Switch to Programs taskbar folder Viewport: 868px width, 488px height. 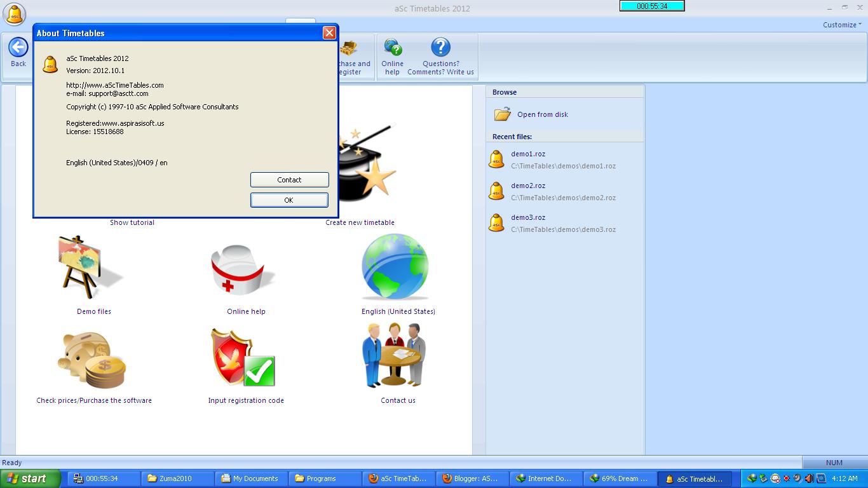click(324, 478)
